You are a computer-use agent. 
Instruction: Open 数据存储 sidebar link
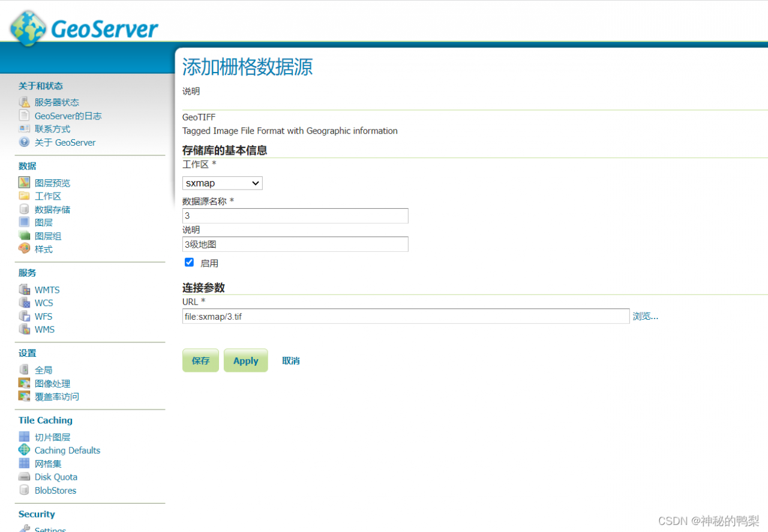pyautogui.click(x=52, y=209)
